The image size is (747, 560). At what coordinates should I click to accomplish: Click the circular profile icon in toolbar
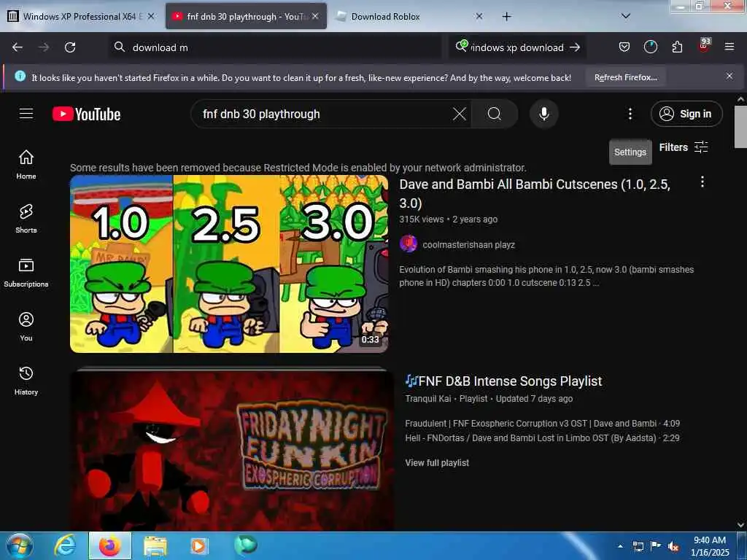pyautogui.click(x=650, y=47)
